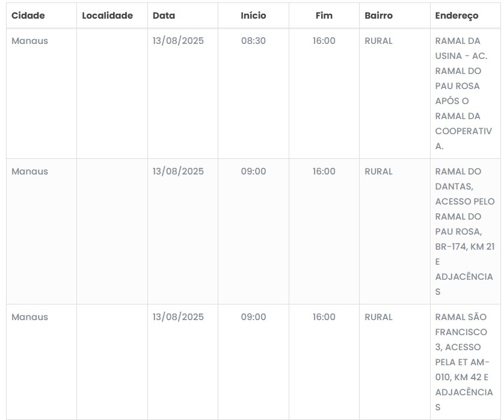Select the Cidade column header
Screen dimensions: 504x420
point(28,16)
